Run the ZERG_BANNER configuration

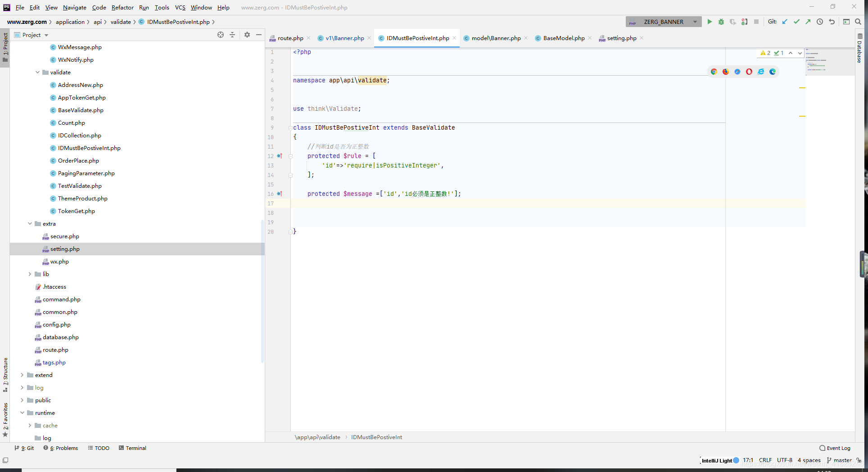[710, 22]
